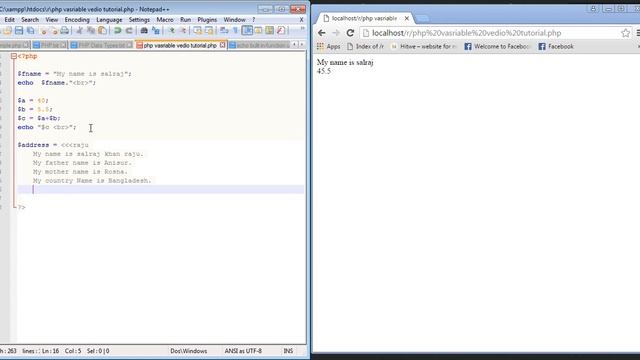Open the View menu

(51, 20)
